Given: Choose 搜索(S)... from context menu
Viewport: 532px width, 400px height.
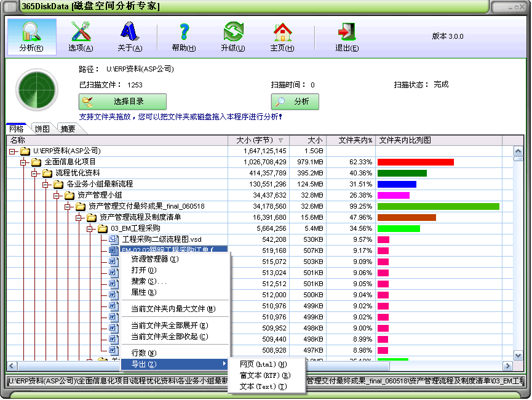Looking at the screenshot, I should (175, 281).
